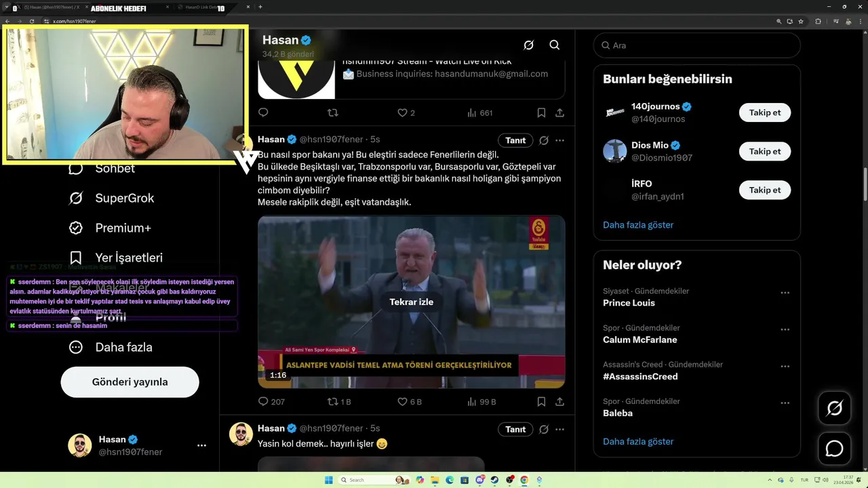This screenshot has width=868, height=488.
Task: Reply to the pinned post with 661 views
Action: pyautogui.click(x=264, y=113)
